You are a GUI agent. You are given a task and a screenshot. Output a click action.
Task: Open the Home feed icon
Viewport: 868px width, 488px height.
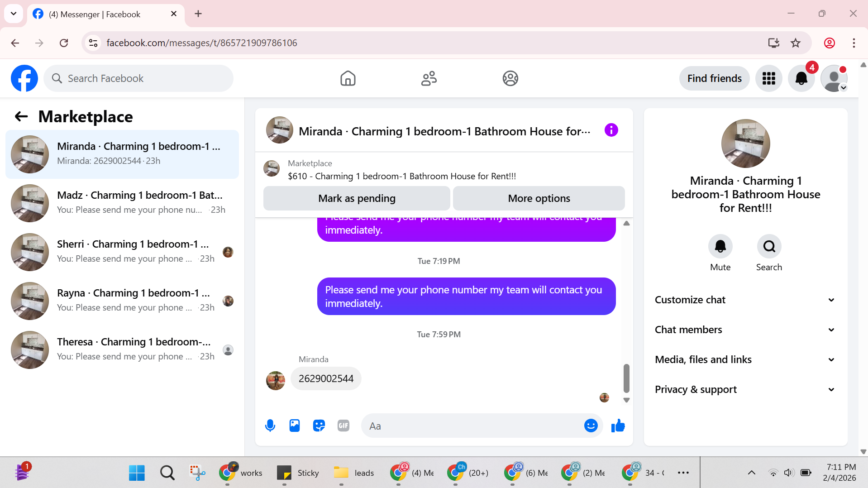(x=348, y=78)
